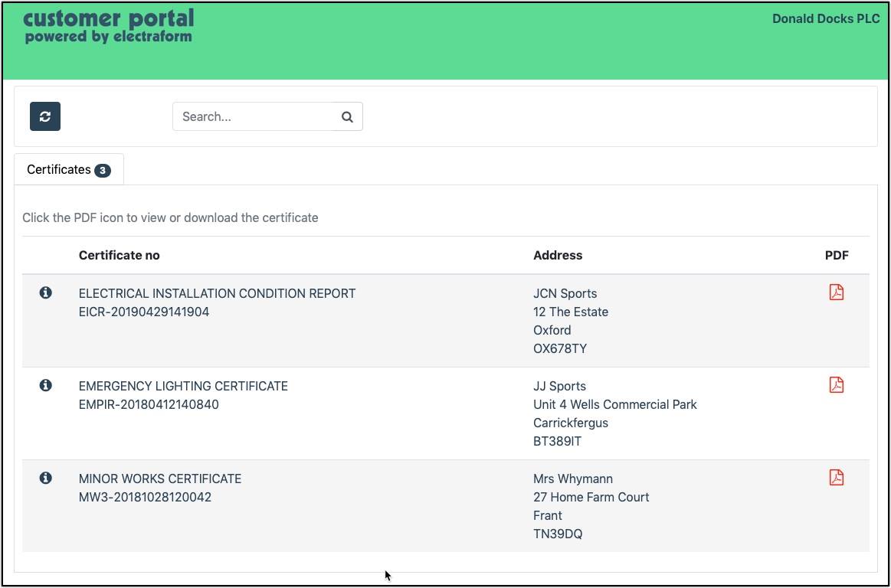Screen dimensions: 891x588
Task: Click the PDF column header
Action: point(837,256)
